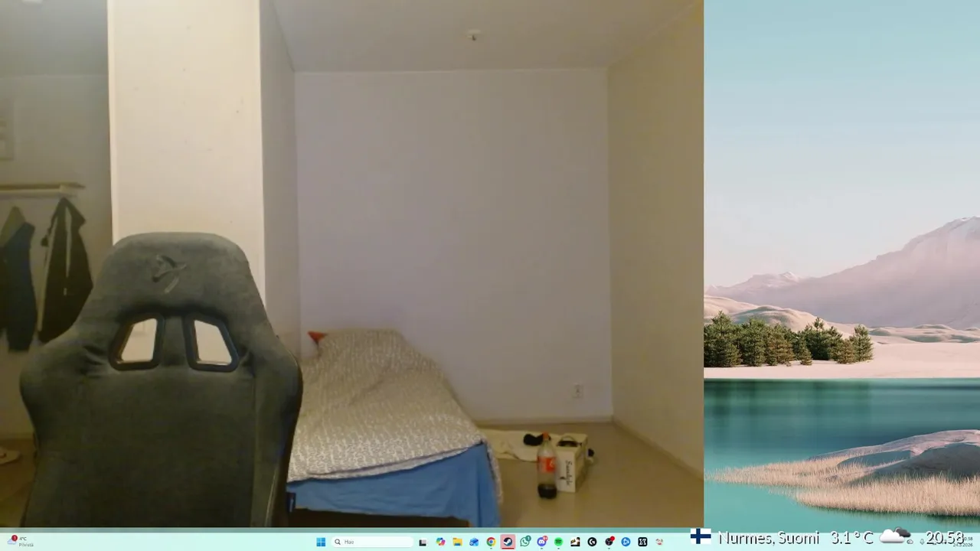Open Task View from the taskbar
The width and height of the screenshot is (980, 551).
click(423, 542)
